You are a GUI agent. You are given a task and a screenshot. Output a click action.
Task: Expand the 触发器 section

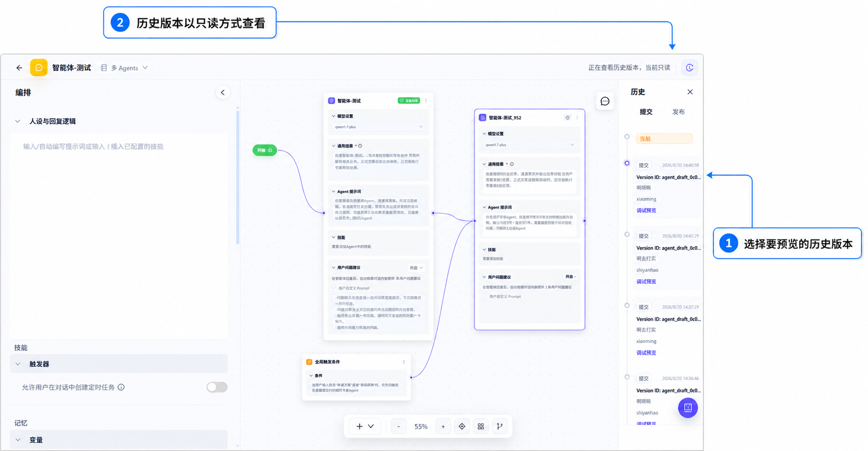[x=119, y=364]
